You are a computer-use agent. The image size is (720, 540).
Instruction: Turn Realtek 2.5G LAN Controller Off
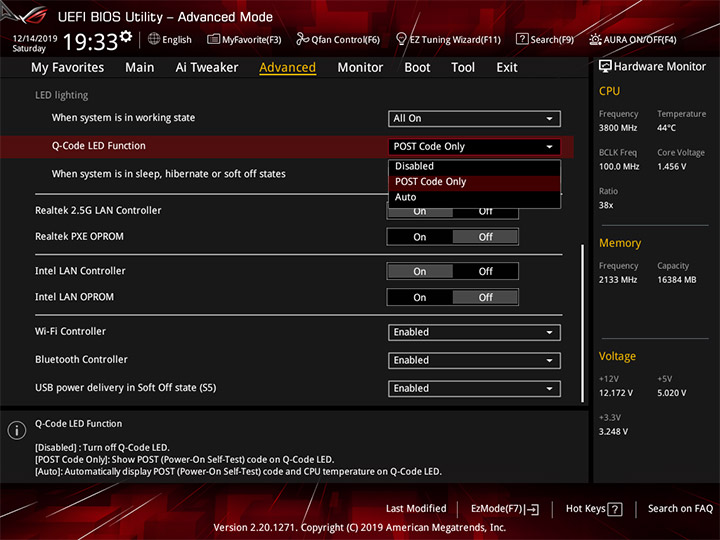[485, 213]
